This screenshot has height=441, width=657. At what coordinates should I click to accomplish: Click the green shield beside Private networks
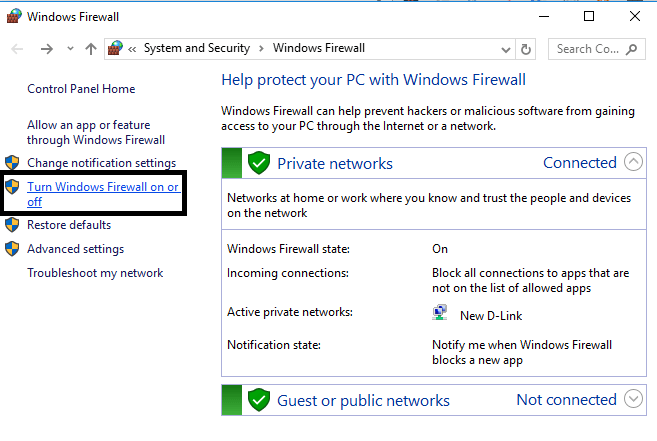coord(259,163)
